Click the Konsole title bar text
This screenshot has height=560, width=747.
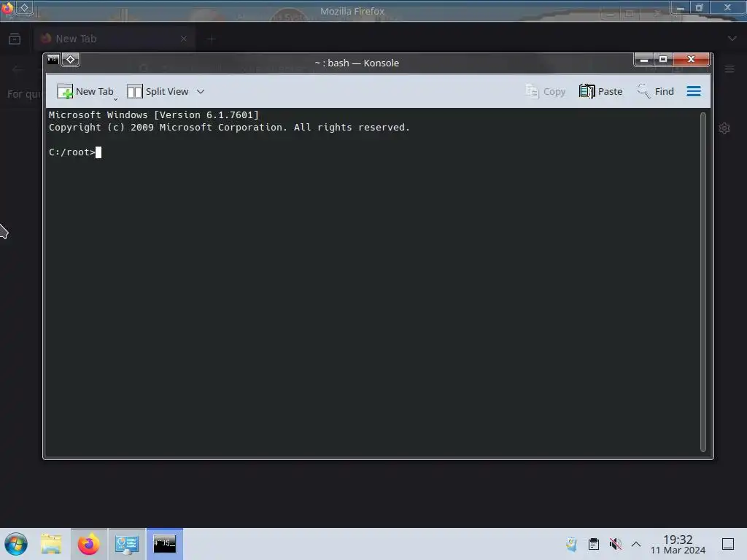[357, 63]
